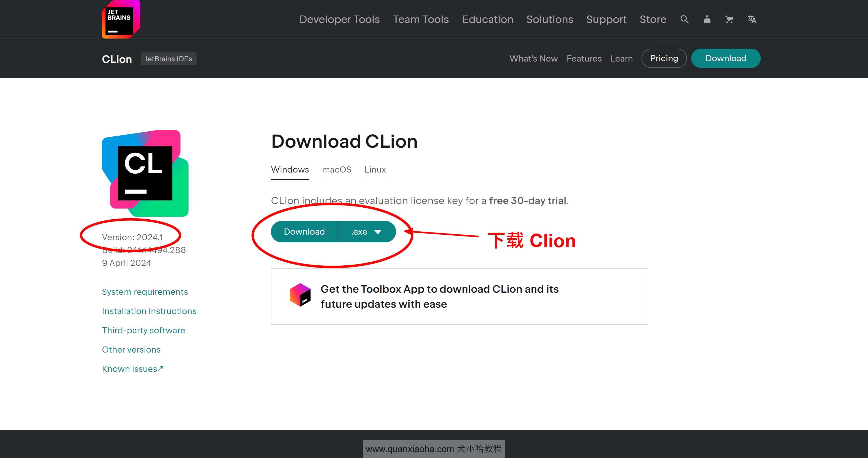Select the Linux download tab
The width and height of the screenshot is (868, 458).
point(375,170)
